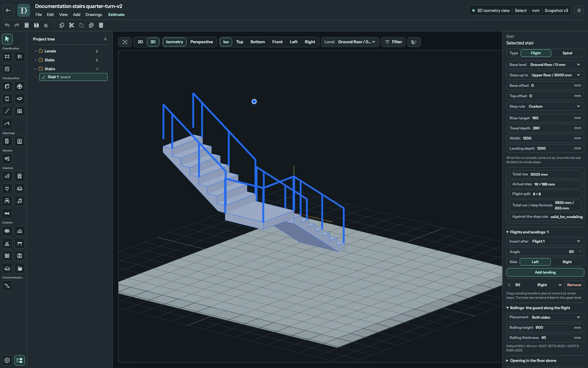Expand the Levels tree folder

coord(35,51)
